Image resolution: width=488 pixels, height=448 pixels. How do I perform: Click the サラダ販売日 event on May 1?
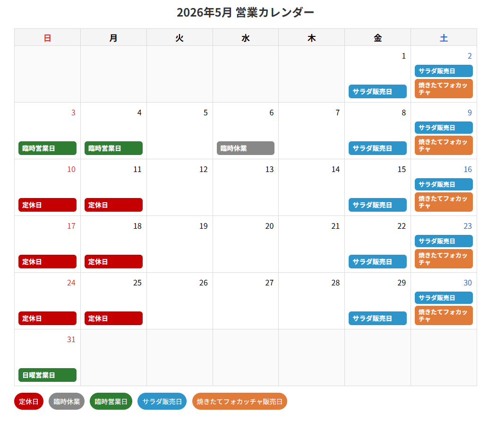pyautogui.click(x=377, y=92)
